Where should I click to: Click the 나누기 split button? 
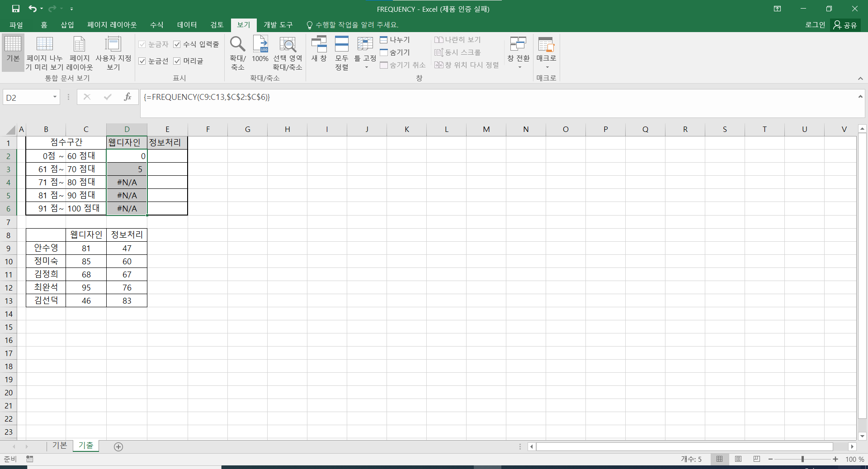(x=395, y=40)
